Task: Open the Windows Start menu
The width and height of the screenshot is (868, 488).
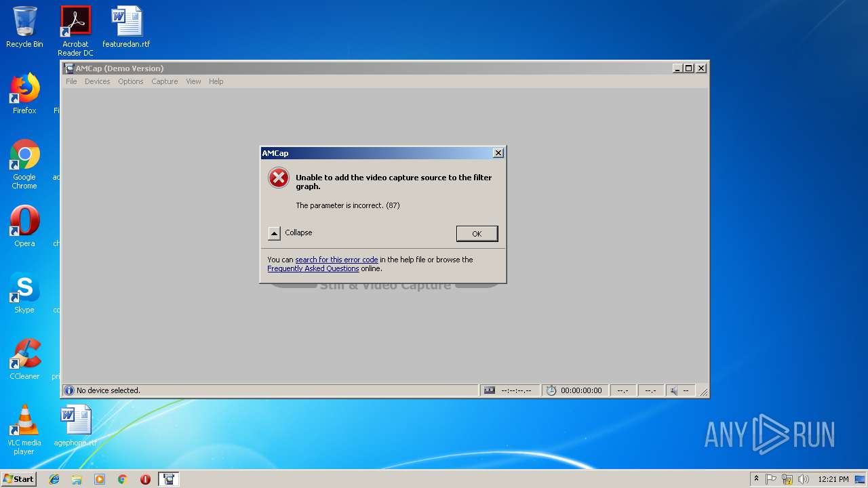Action: (x=18, y=479)
